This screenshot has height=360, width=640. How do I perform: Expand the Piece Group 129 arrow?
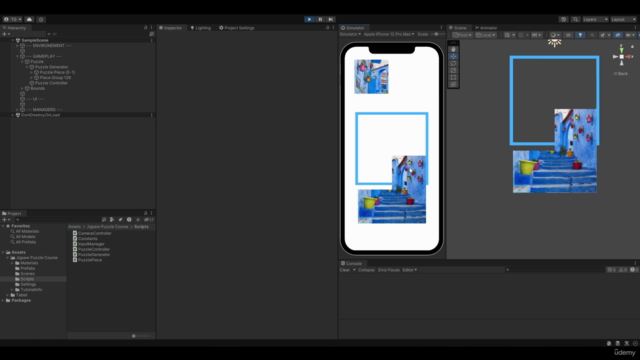coord(31,78)
